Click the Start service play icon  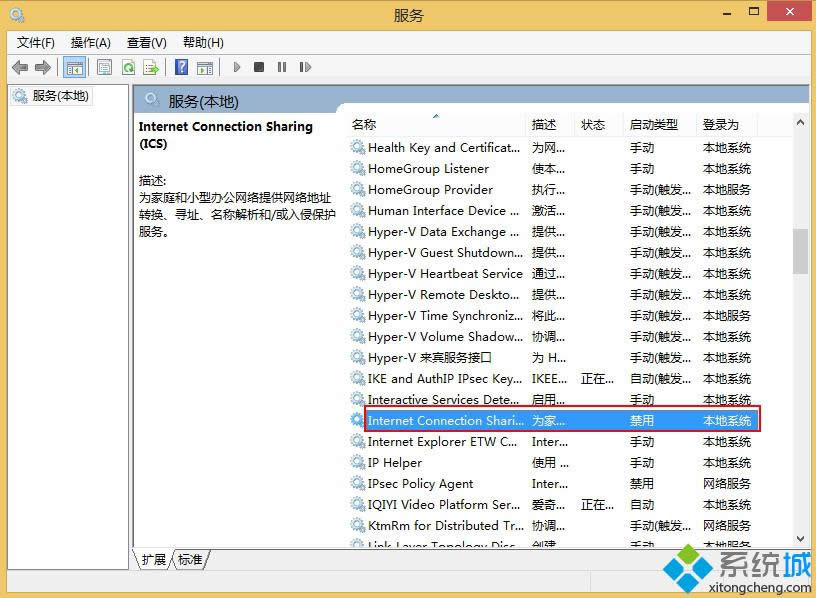(237, 67)
